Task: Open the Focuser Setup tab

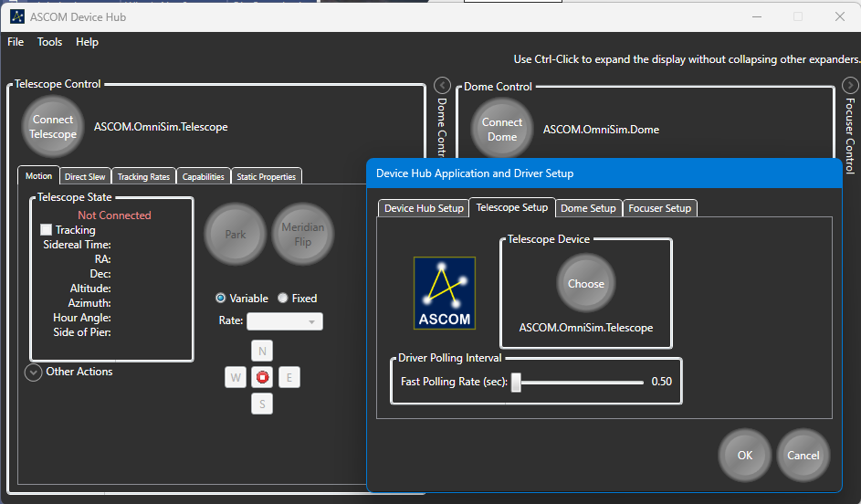Action: 659,208
